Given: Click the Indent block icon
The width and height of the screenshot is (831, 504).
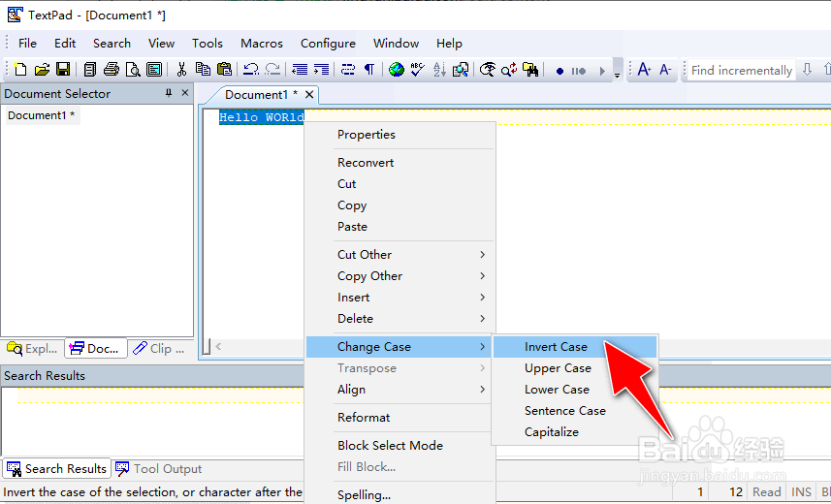Looking at the screenshot, I should pyautogui.click(x=321, y=70).
